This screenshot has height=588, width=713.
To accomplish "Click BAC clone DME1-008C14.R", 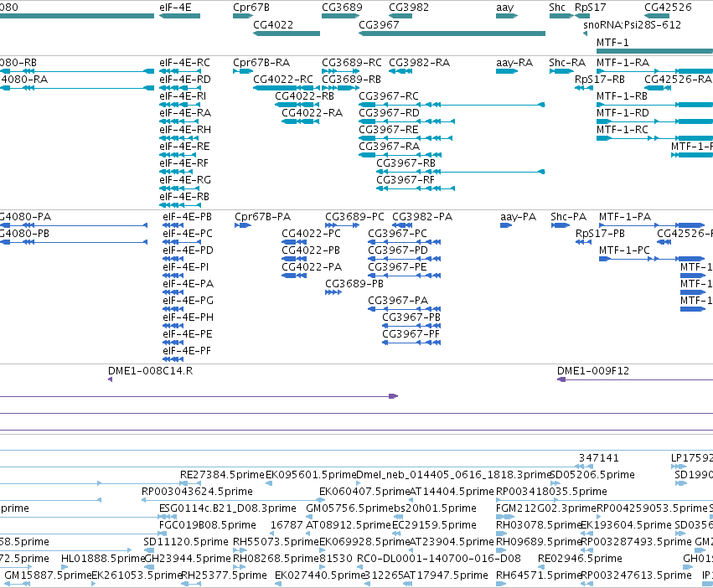I will [x=150, y=371].
